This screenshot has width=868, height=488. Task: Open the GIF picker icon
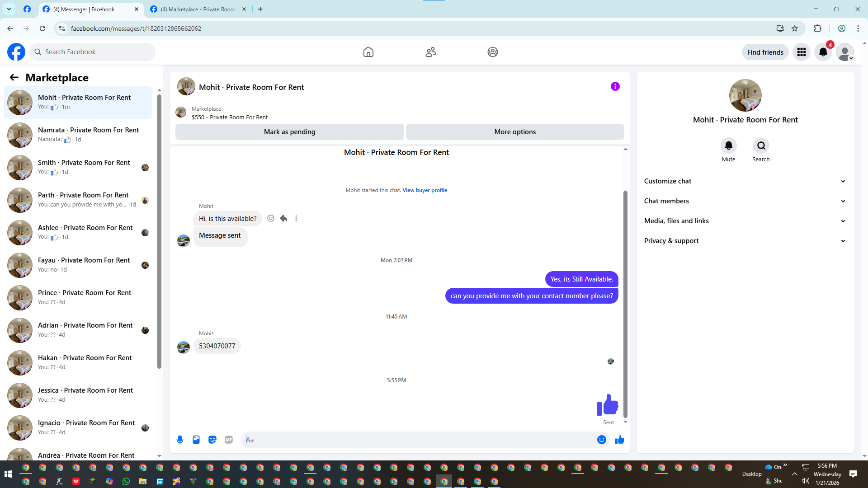click(229, 440)
